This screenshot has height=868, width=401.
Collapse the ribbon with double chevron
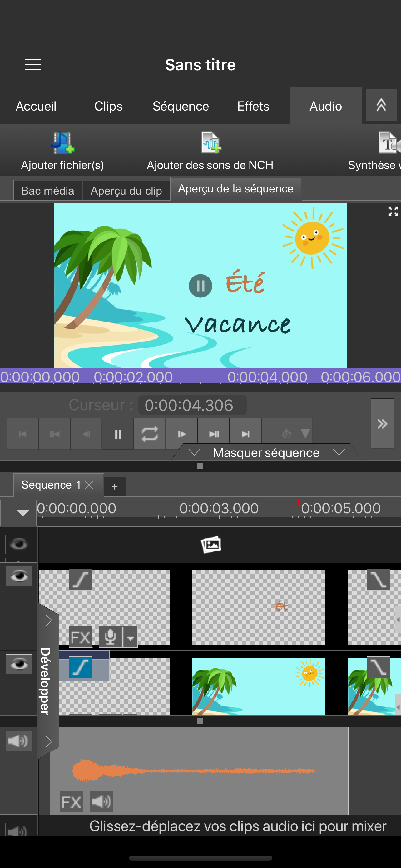pyautogui.click(x=381, y=105)
